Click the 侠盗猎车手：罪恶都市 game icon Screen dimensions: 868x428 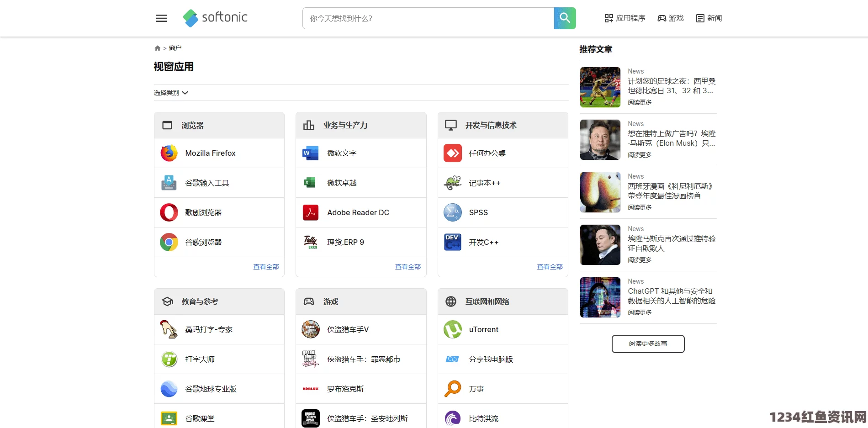point(311,359)
